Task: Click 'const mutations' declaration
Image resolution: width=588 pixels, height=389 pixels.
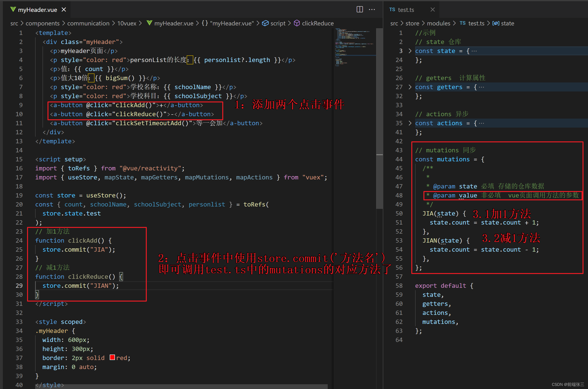Action: click(x=442, y=159)
